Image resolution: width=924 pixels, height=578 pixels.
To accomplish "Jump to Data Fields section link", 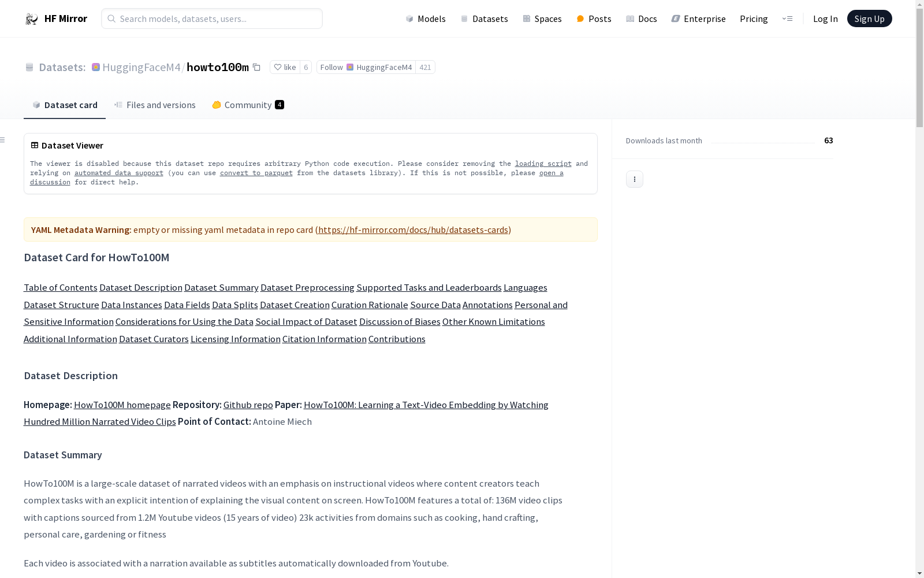I will pyautogui.click(x=187, y=305).
